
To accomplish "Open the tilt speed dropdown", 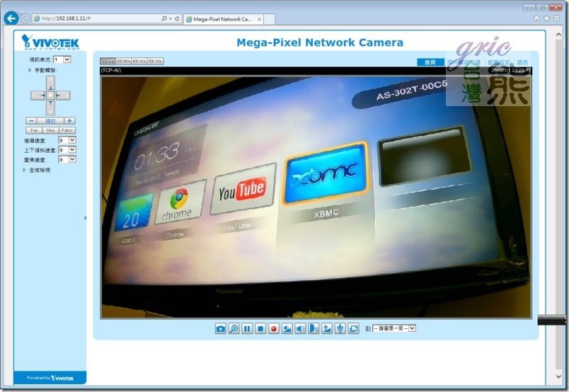I will click(x=67, y=149).
